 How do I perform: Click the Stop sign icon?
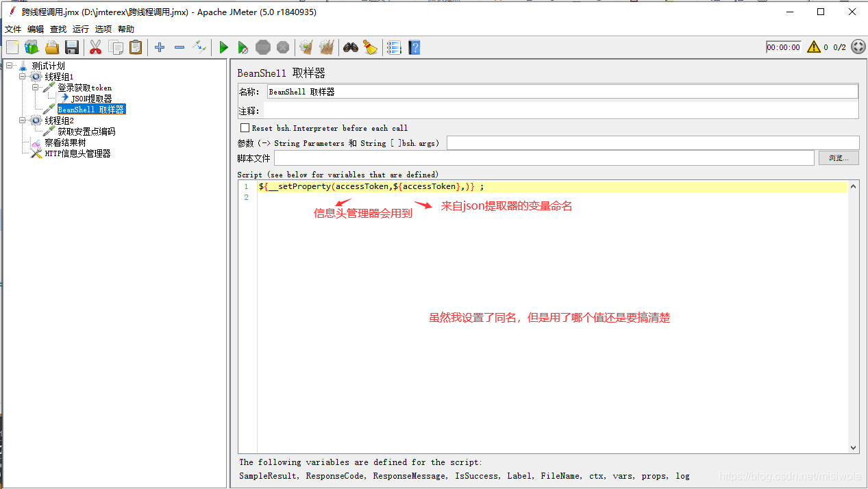coord(263,47)
